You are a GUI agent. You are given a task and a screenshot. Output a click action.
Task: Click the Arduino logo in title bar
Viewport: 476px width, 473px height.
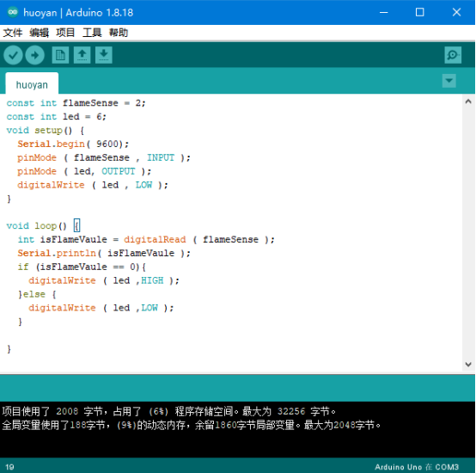13,12
